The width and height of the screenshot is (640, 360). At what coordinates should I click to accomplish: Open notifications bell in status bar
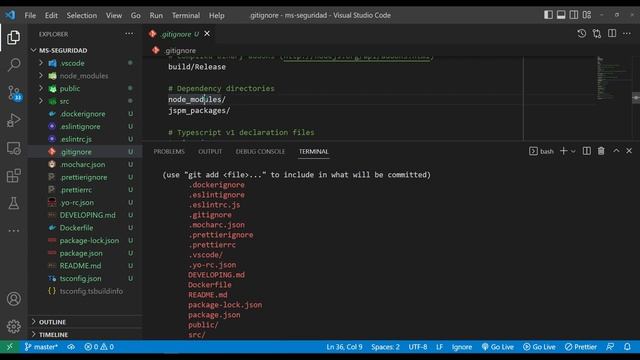coord(627,347)
